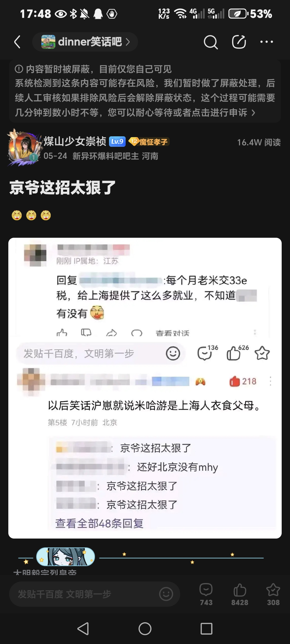Viewport: 290px width, 644px height.
Task: Tap the 魔怔孝子 title badge
Action: click(149, 141)
